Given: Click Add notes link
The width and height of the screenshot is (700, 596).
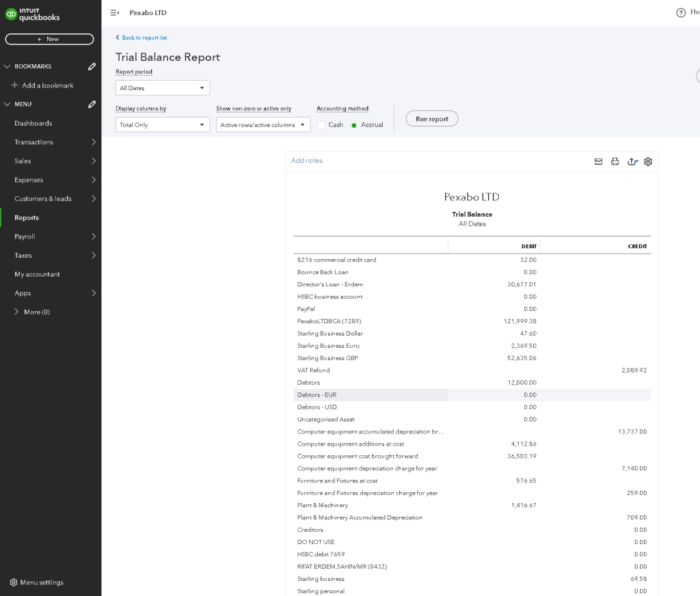Looking at the screenshot, I should coord(307,160).
